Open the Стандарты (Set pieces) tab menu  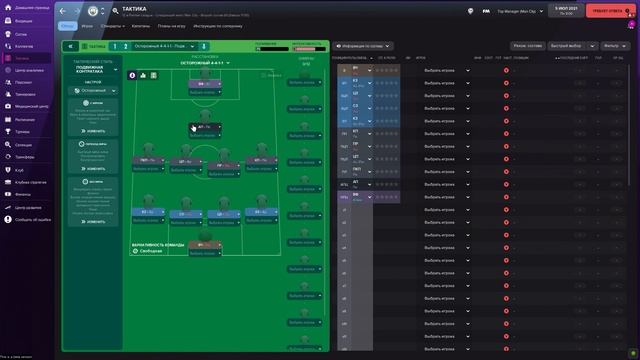(113, 26)
